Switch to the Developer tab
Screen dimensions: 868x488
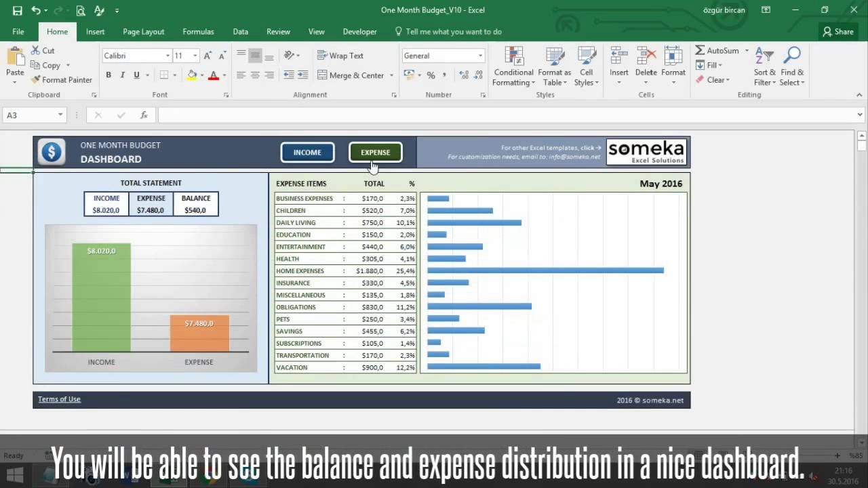(x=359, y=32)
